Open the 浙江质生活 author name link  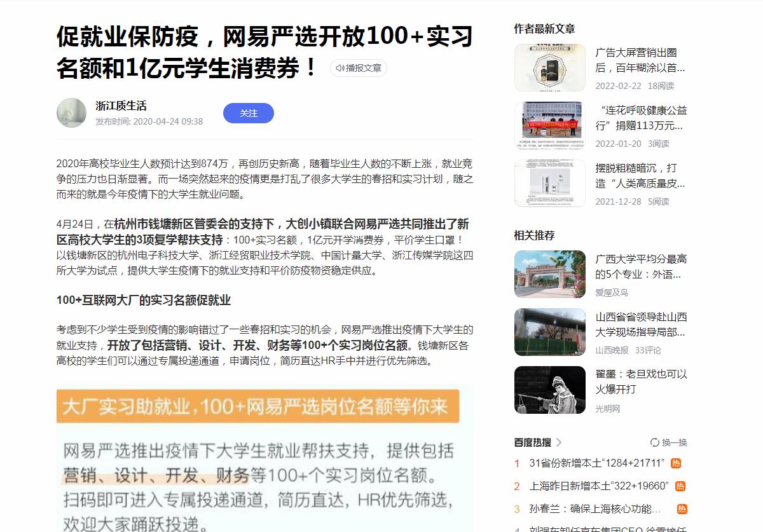coord(121,106)
